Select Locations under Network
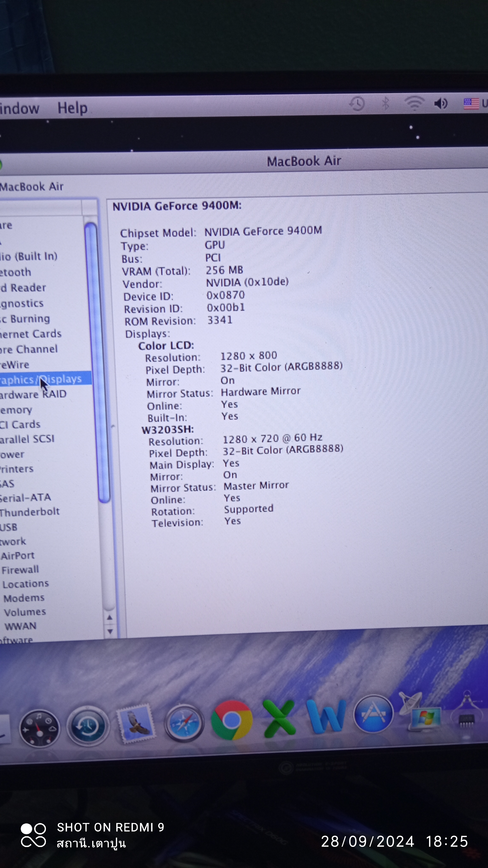This screenshot has width=488, height=868. pos(26,584)
